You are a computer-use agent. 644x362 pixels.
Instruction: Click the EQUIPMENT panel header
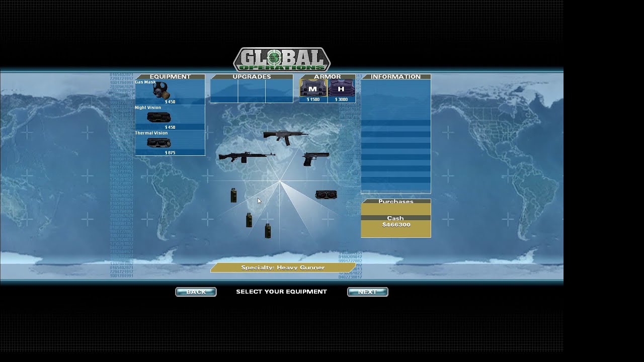[170, 76]
